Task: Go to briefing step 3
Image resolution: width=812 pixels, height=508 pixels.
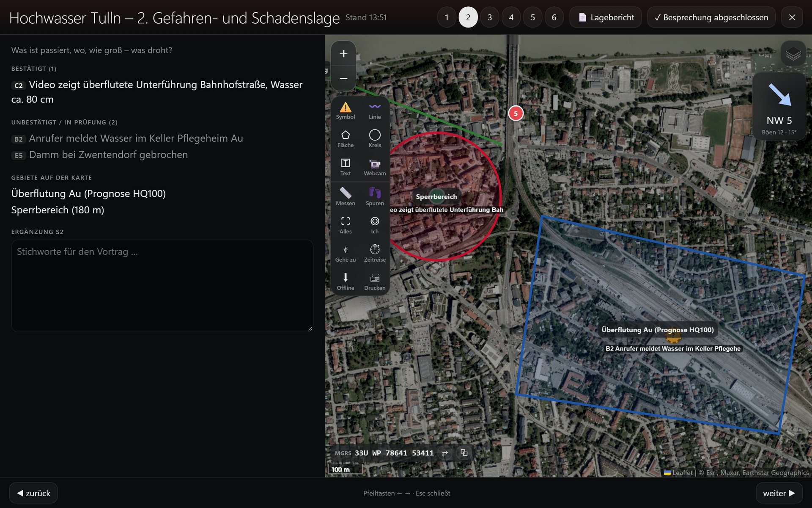Action: (x=490, y=17)
